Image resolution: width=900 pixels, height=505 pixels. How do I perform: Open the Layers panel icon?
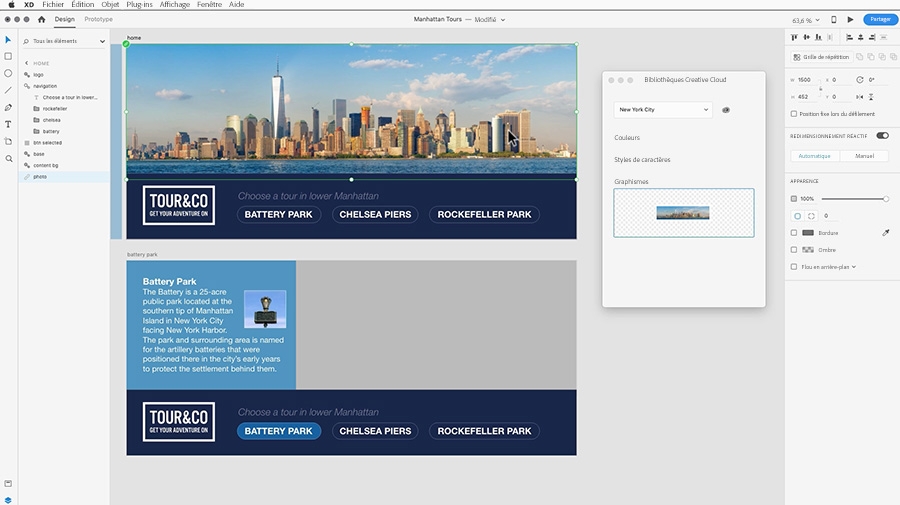click(x=8, y=500)
